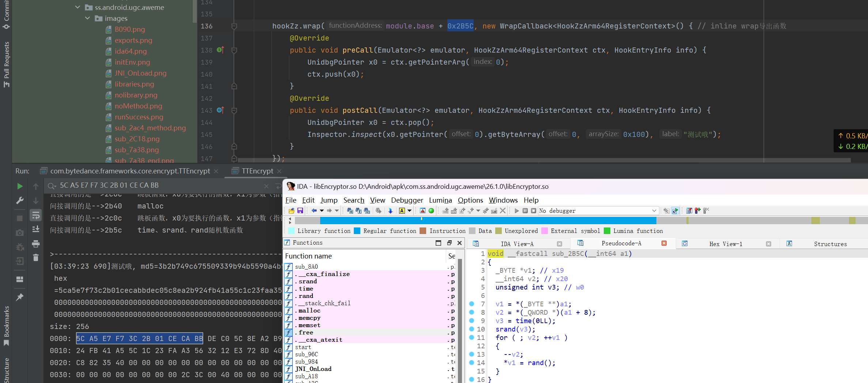
Task: Click the green circle icon in IDA toolbar
Action: pyautogui.click(x=431, y=211)
